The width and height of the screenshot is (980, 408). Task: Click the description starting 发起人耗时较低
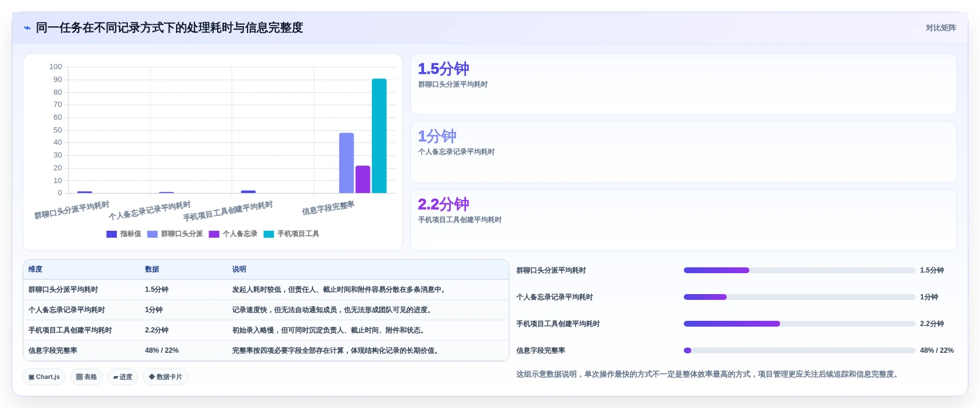coord(340,289)
